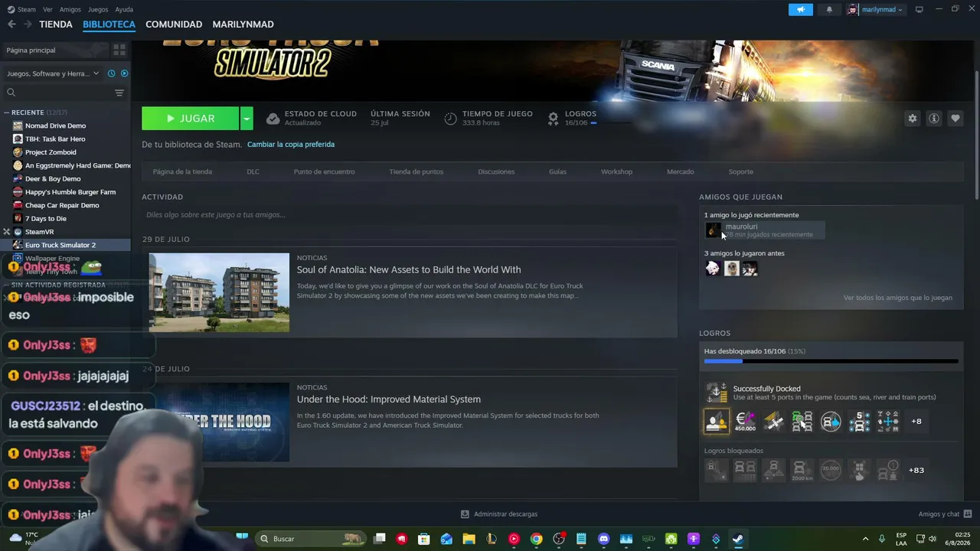Open Microsoft Store from the taskbar
The height and width of the screenshot is (551, 980).
[x=423, y=539]
